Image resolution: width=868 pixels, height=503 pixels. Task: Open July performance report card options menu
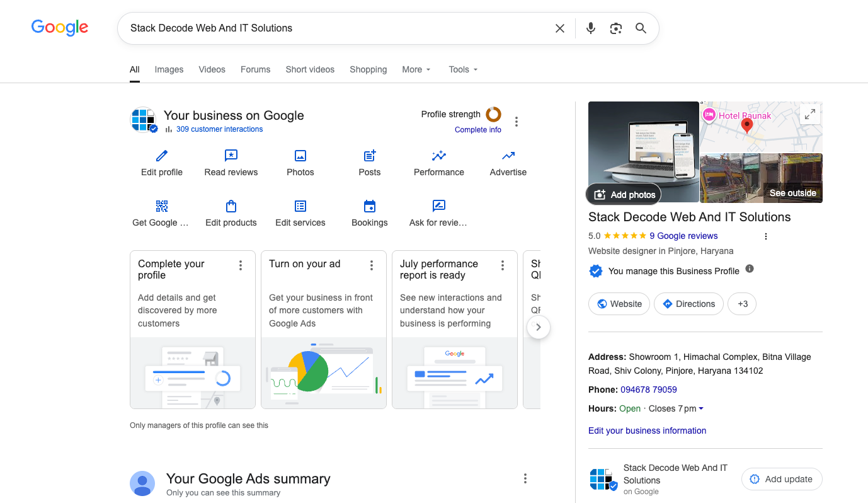point(503,265)
